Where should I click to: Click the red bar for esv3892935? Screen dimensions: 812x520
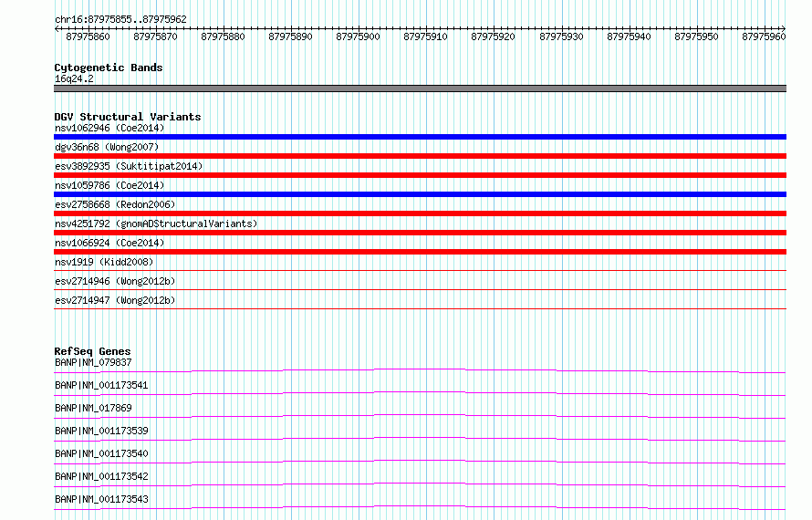(420, 175)
